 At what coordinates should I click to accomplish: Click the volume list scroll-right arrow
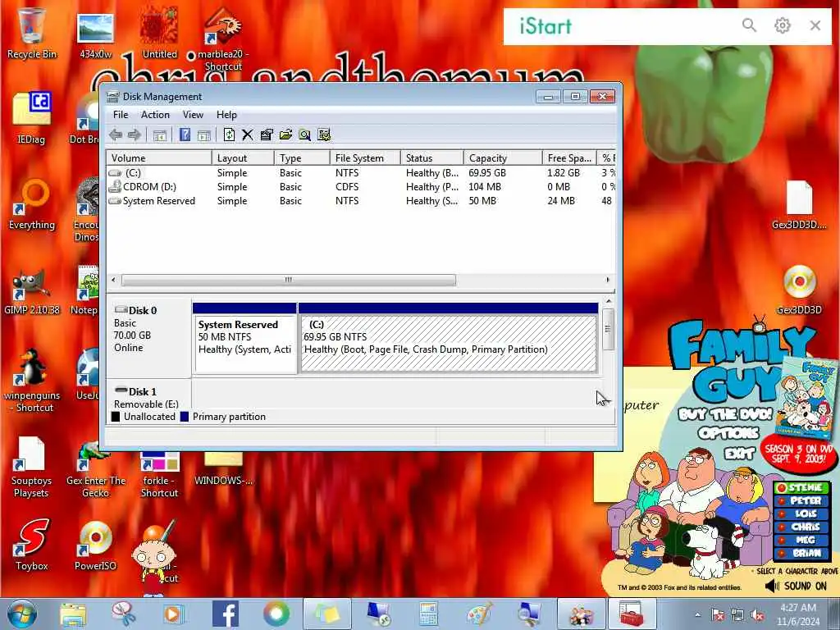pyautogui.click(x=608, y=280)
